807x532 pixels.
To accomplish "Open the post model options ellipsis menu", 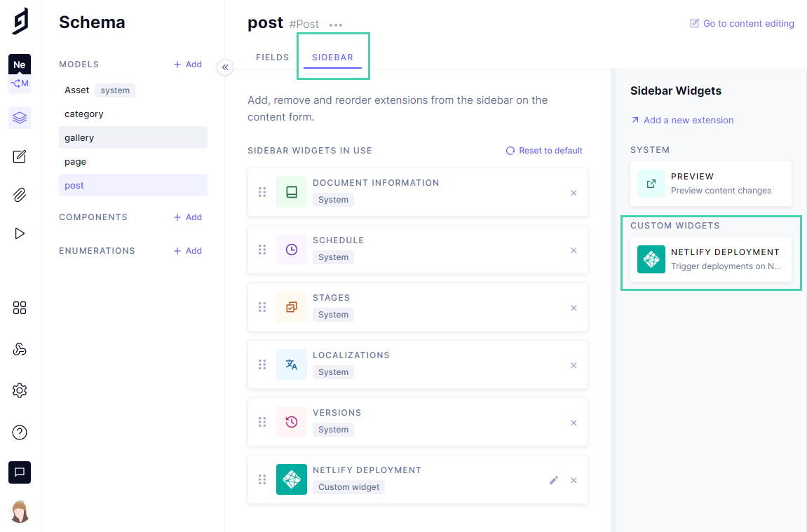I will (335, 25).
